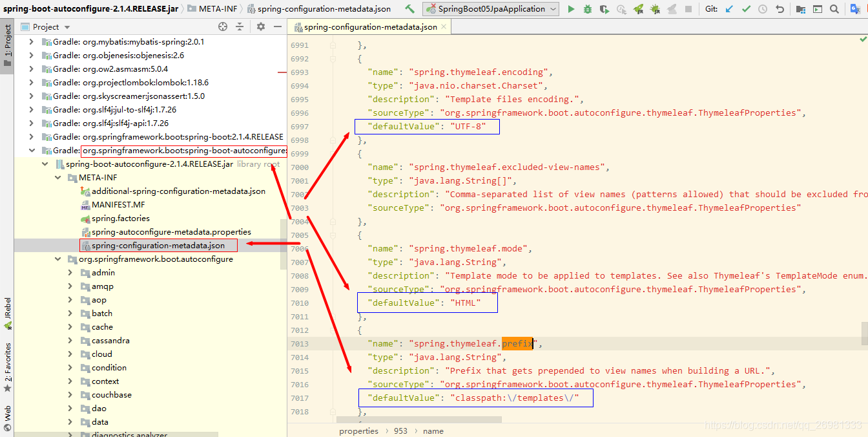
Task: Expand the couchbase package
Action: click(x=70, y=395)
